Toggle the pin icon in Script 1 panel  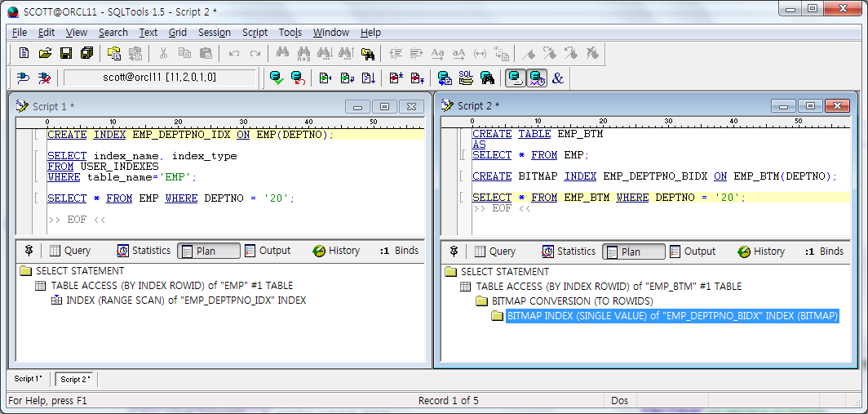click(x=29, y=251)
